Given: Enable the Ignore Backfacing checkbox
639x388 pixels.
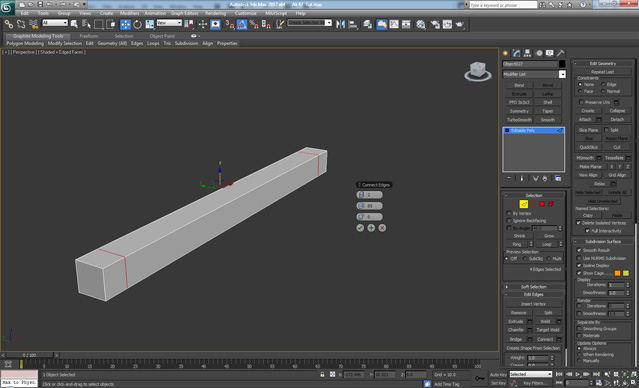Looking at the screenshot, I should tap(509, 220).
